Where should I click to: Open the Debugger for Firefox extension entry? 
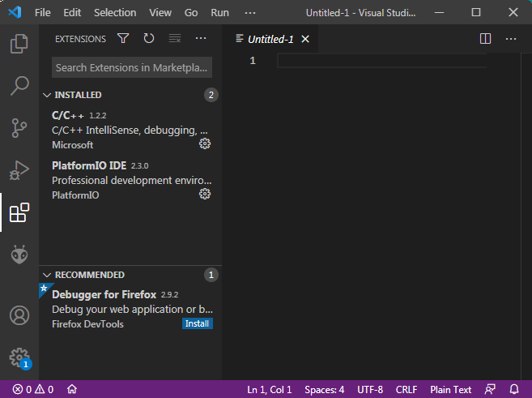(130, 309)
